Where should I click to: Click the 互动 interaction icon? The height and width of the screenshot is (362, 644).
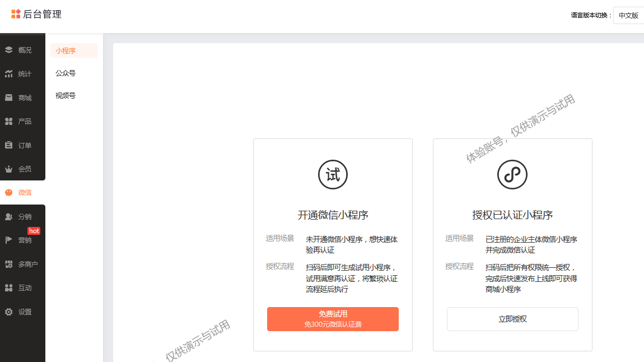coord(8,288)
